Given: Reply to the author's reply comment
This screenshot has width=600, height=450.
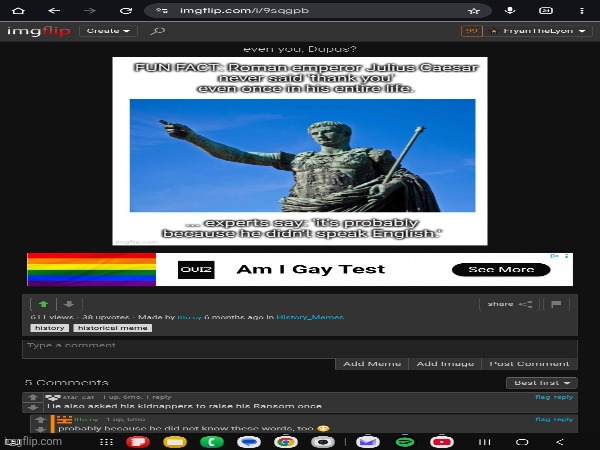Looking at the screenshot, I should coord(563,419).
